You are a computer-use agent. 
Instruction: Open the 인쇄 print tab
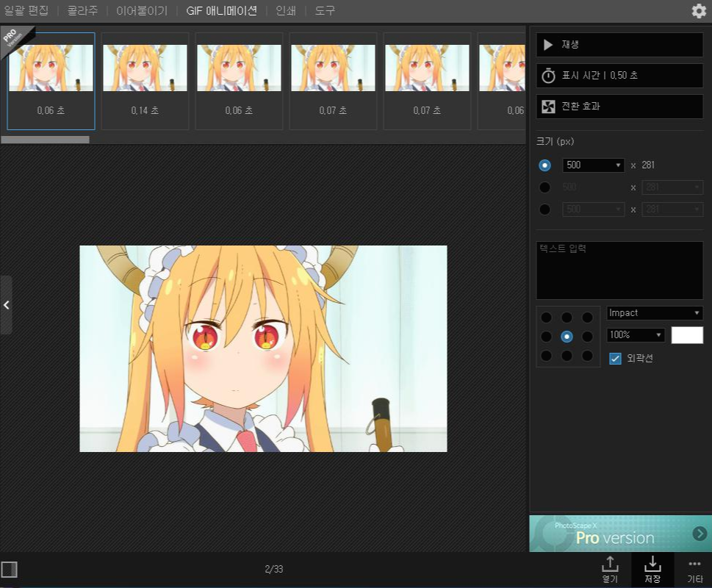(286, 10)
